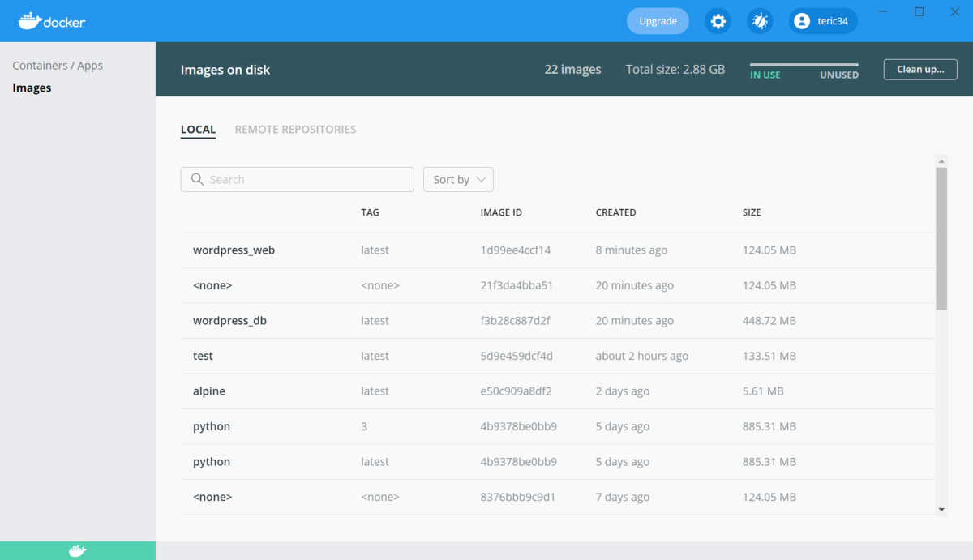Click the IMAGE ID column header

[501, 212]
